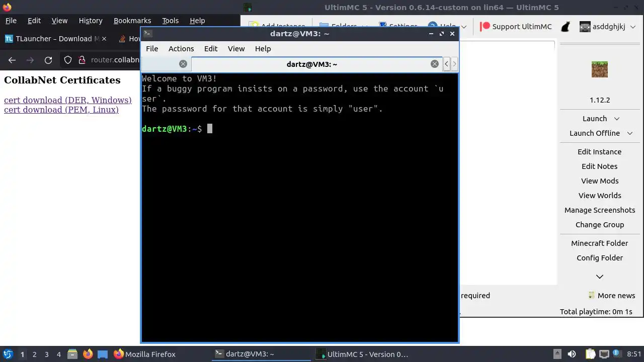Viewport: 644px width, 362px height.
Task: Focus the Firefox URL address field
Action: click(115, 60)
